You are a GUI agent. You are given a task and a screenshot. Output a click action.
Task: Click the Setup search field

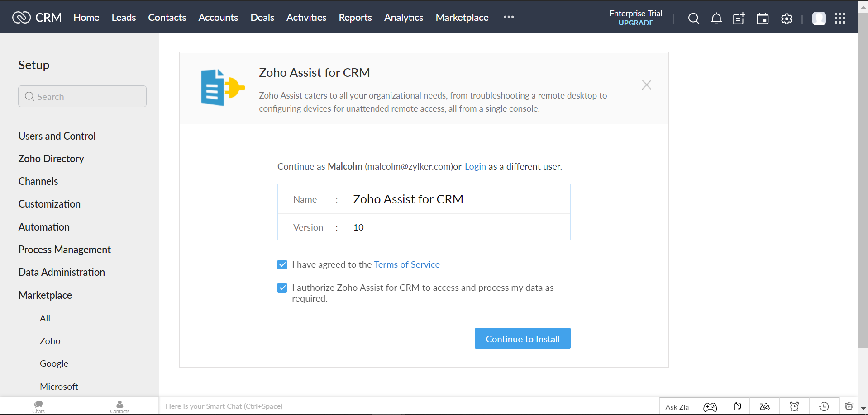point(82,97)
